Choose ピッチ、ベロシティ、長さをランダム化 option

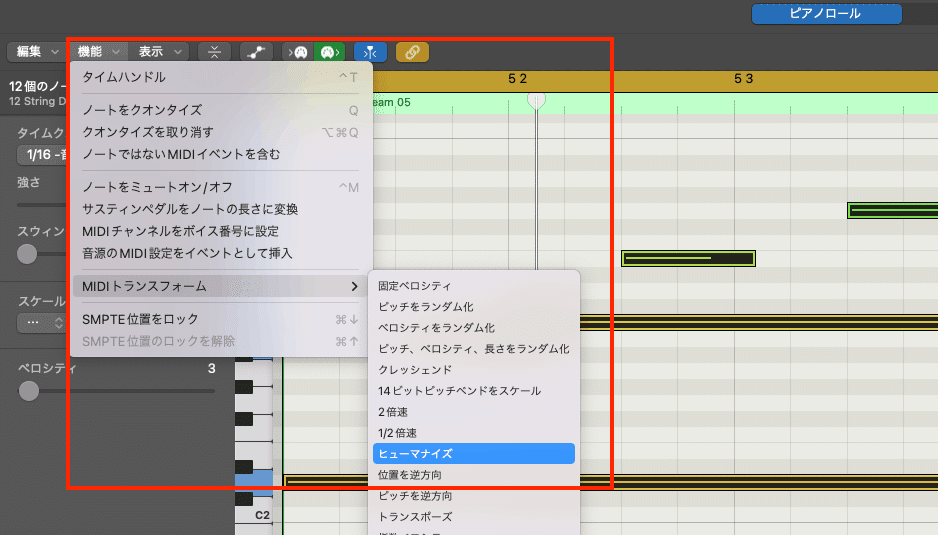click(x=474, y=349)
